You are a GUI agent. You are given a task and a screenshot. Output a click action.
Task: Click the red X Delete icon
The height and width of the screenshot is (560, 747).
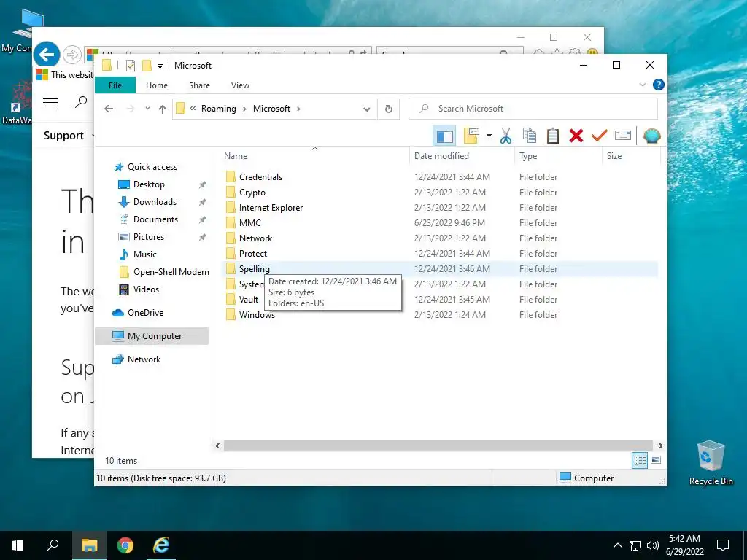pos(576,136)
